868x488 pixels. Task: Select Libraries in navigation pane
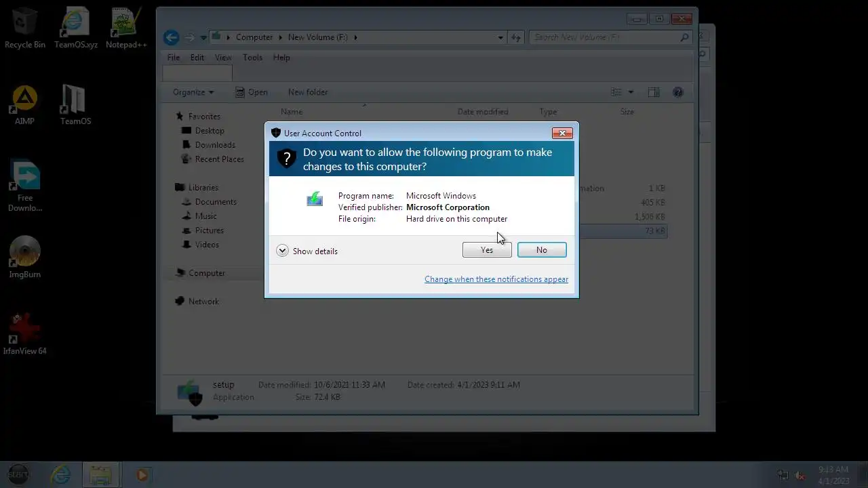[x=203, y=188]
